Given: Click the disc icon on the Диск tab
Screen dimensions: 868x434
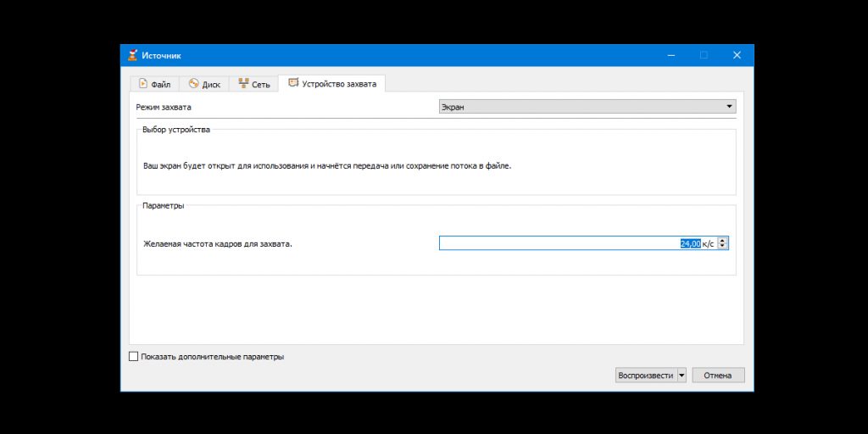Looking at the screenshot, I should point(193,84).
